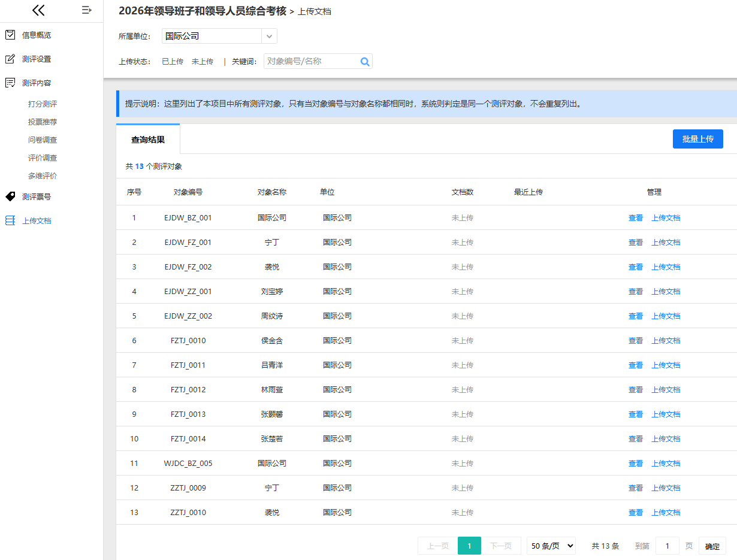Click 上传文档 for FZTJ_0013
The image size is (737, 560).
point(666,414)
